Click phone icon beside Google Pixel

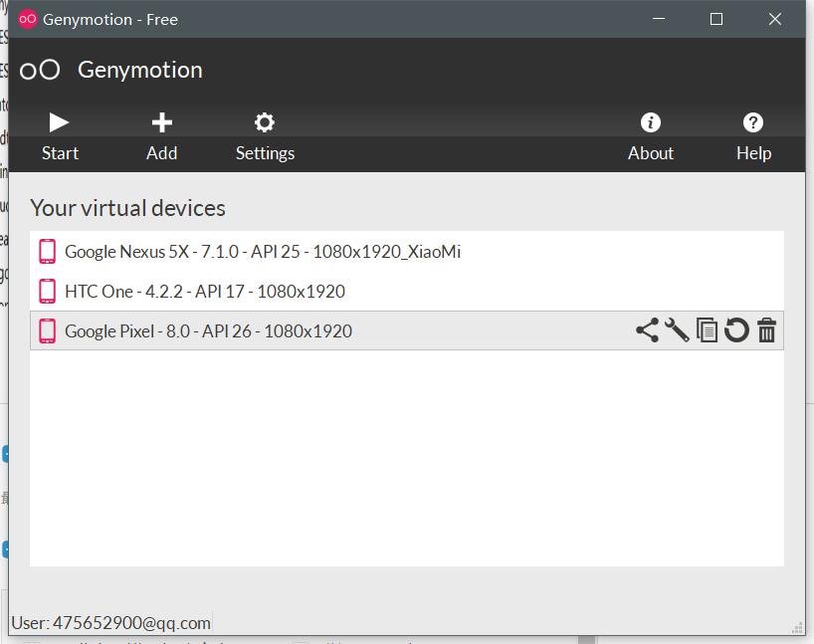tap(47, 330)
